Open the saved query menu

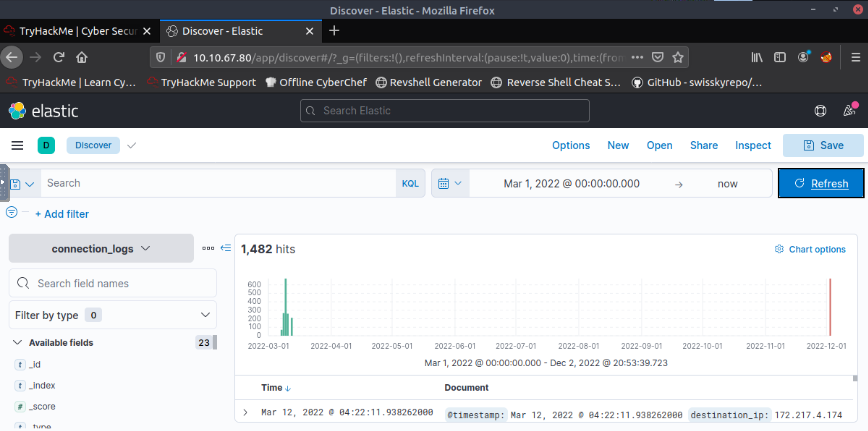point(22,184)
